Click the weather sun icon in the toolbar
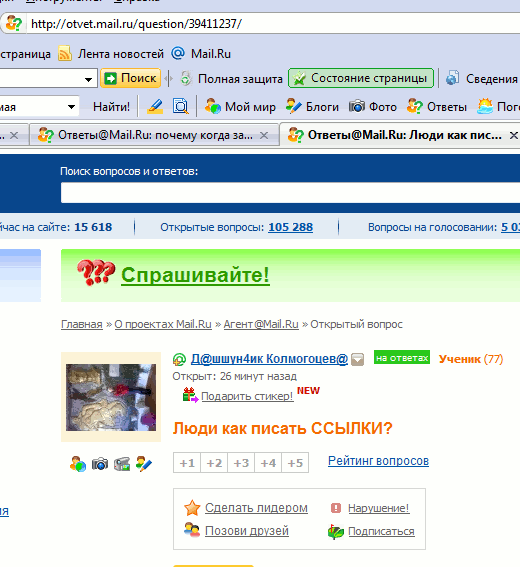Image resolution: width=520 pixels, height=567 pixels. pos(485,107)
